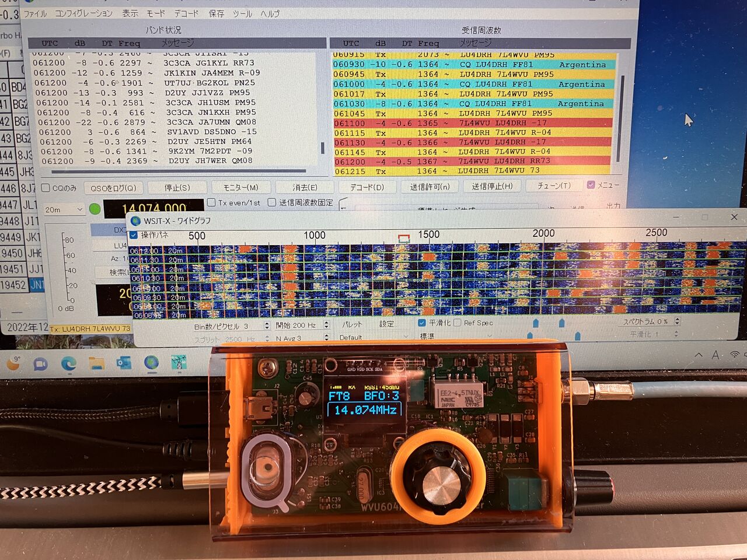Open the 表示 menu

130,13
